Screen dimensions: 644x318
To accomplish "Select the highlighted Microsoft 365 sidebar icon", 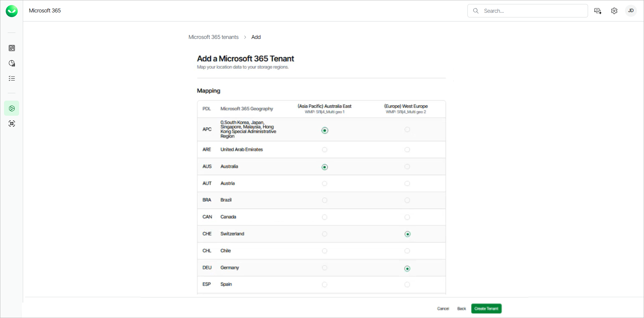I will click(x=12, y=108).
